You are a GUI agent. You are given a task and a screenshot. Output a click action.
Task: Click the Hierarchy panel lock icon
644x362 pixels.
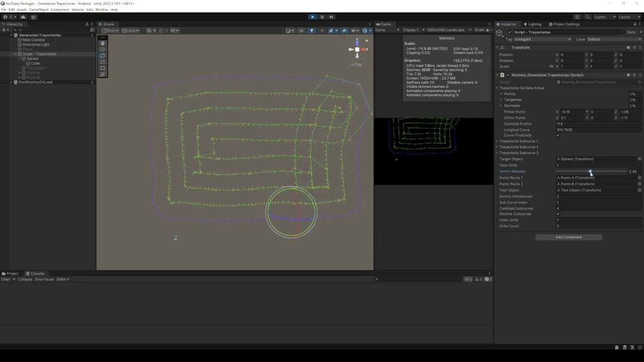[87, 24]
